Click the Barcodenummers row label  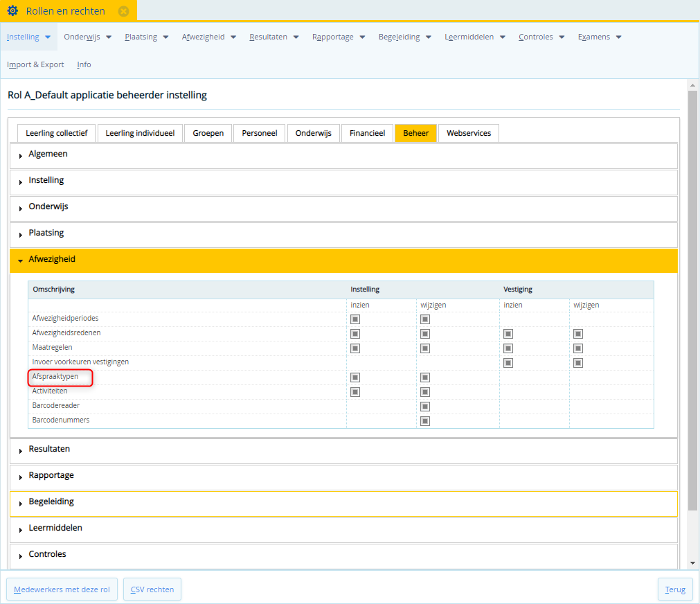coord(61,420)
